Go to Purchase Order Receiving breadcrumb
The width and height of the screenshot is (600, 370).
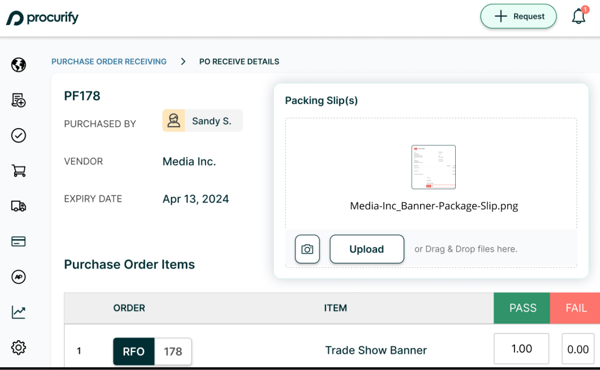tap(109, 62)
